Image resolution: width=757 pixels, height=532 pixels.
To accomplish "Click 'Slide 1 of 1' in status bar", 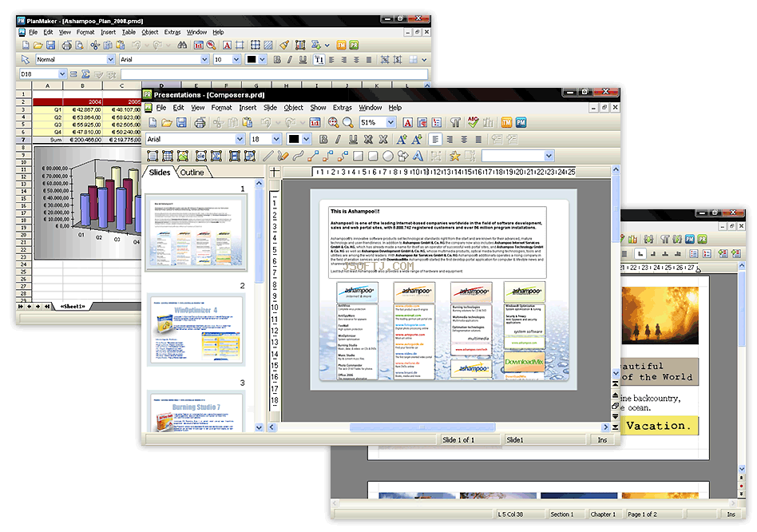I will point(458,440).
